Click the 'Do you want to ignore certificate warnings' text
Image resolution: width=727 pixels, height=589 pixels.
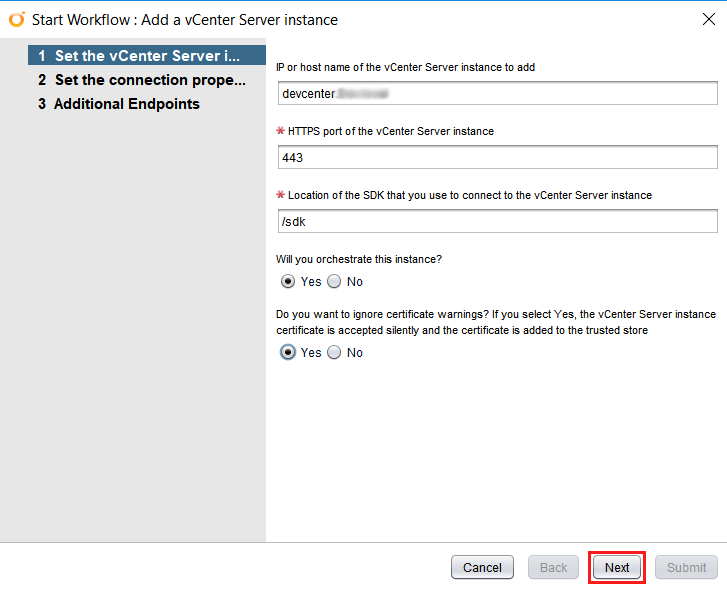click(x=496, y=322)
